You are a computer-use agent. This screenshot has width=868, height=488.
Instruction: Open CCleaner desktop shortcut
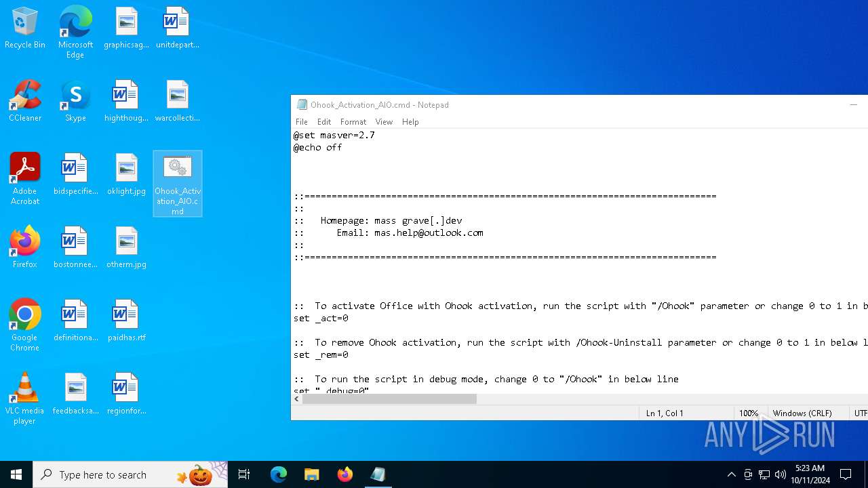(25, 102)
